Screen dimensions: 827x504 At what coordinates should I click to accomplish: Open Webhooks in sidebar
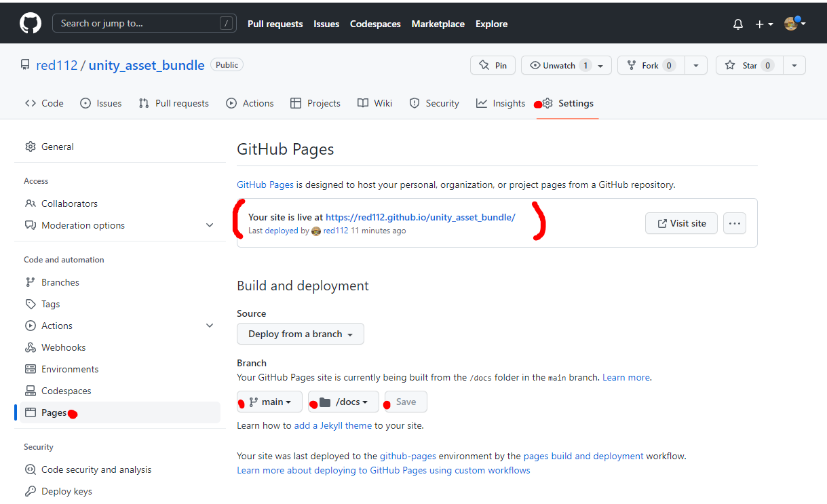(x=120, y=347)
